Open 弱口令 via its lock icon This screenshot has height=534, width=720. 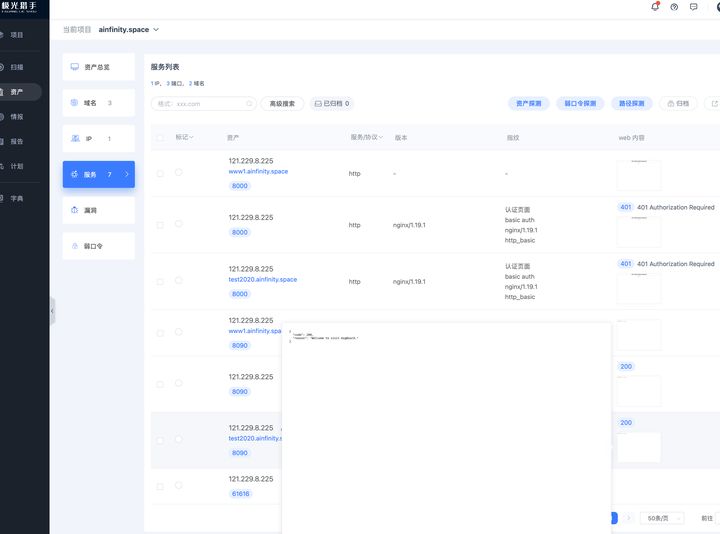point(74,246)
